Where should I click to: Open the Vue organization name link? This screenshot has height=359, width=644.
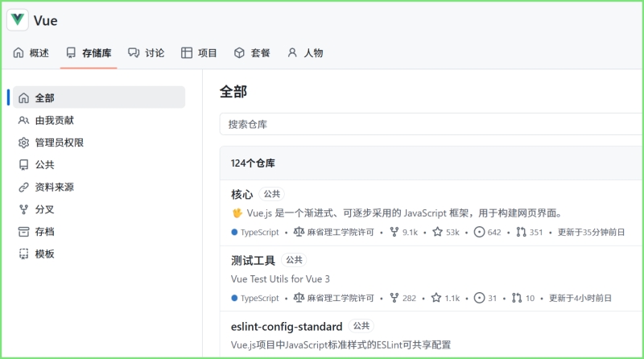pyautogui.click(x=46, y=21)
